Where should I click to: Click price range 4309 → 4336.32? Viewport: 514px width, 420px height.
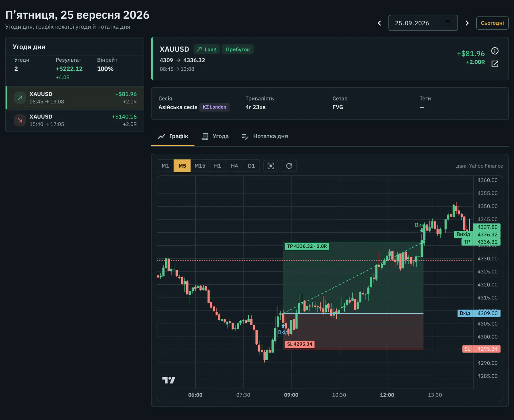click(182, 60)
